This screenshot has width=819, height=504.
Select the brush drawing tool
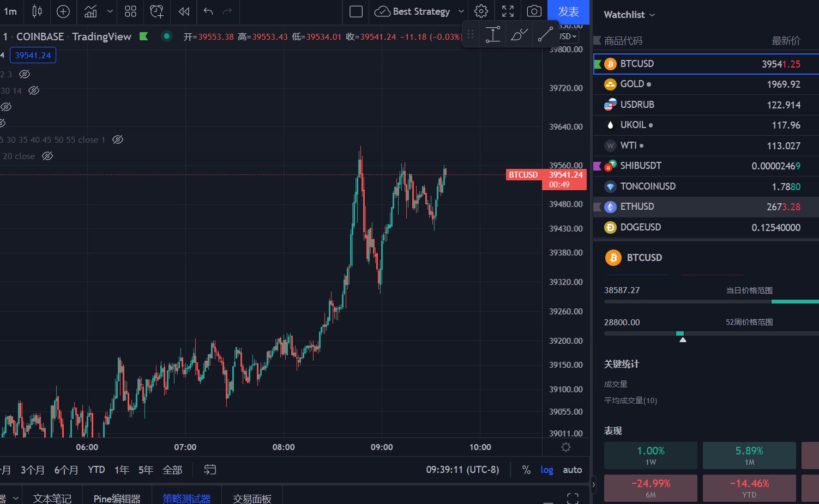(519, 35)
